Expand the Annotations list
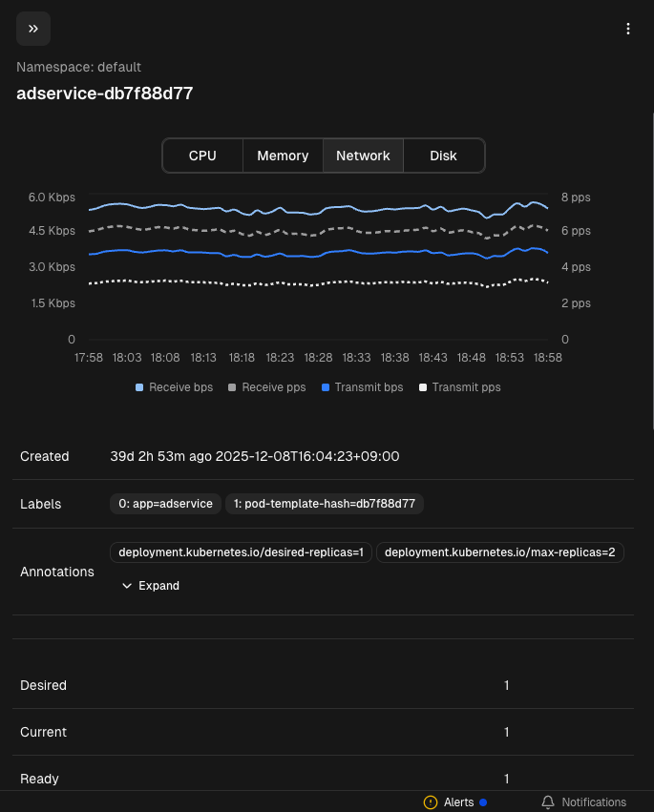The height and width of the screenshot is (812, 654). [x=158, y=586]
